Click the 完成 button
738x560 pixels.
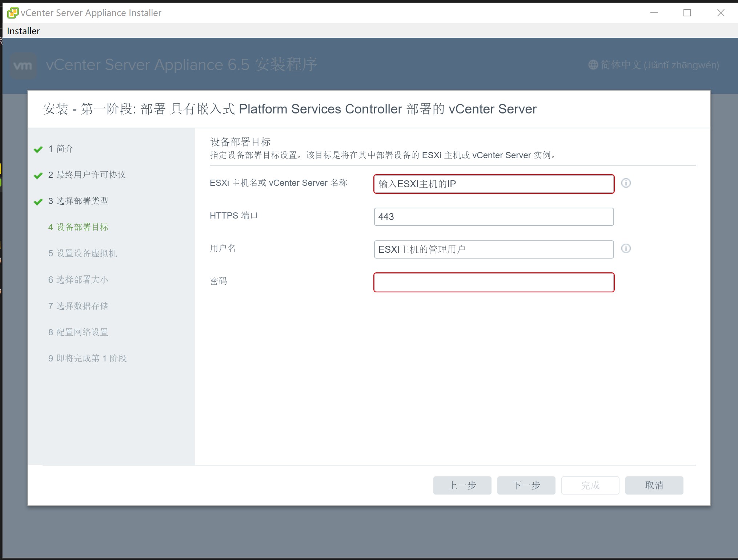(x=590, y=485)
